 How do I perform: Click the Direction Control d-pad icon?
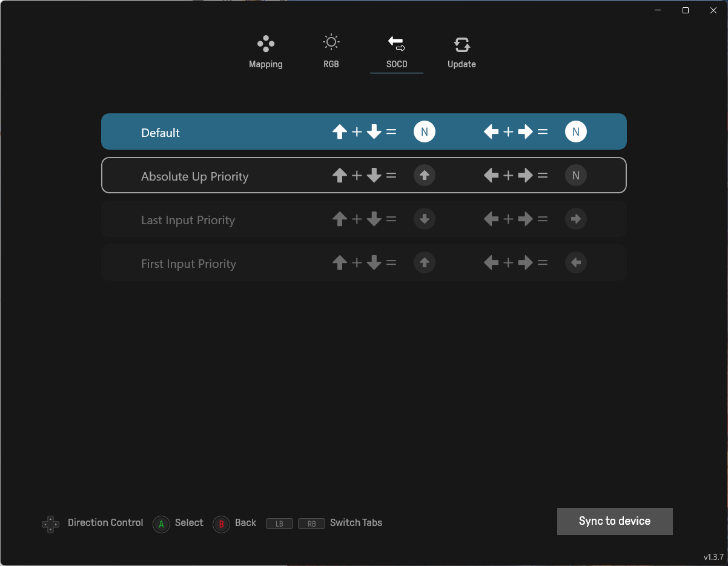tap(50, 524)
